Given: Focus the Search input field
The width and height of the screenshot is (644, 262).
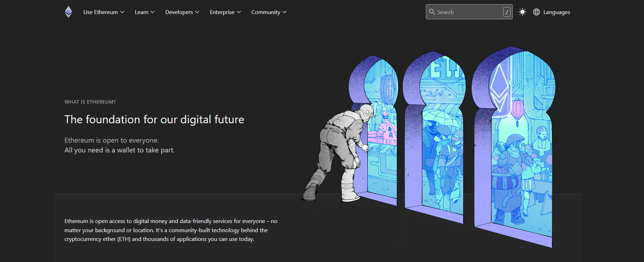Looking at the screenshot, I should pos(469,12).
